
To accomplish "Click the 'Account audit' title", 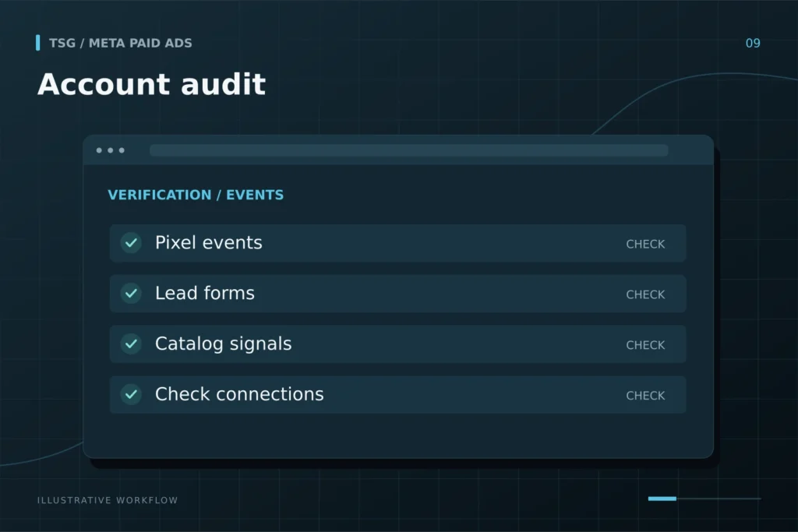I will [152, 84].
